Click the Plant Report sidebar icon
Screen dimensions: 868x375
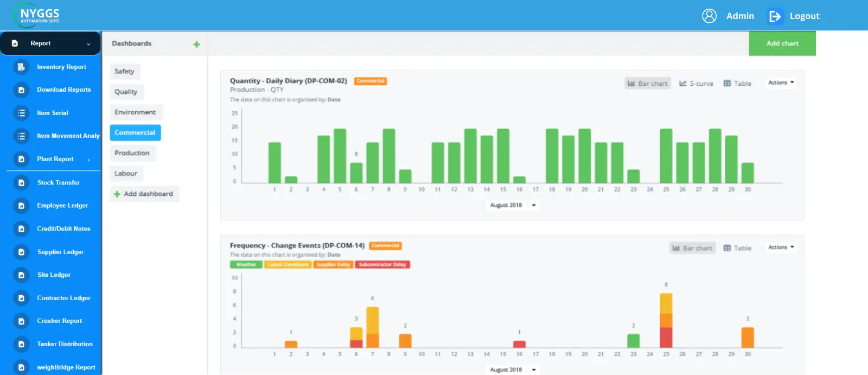pyautogui.click(x=21, y=159)
